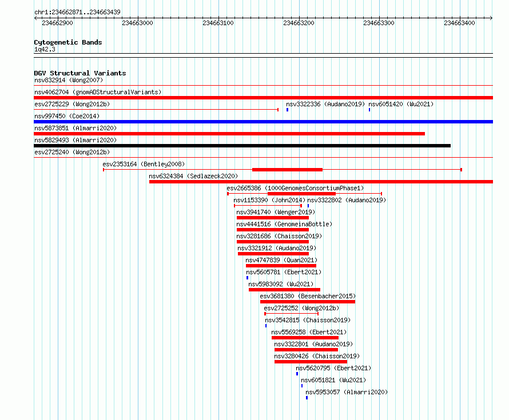This screenshot has width=509, height=420.
Task: Click the red bar of nsv3280426
Action: [311, 362]
